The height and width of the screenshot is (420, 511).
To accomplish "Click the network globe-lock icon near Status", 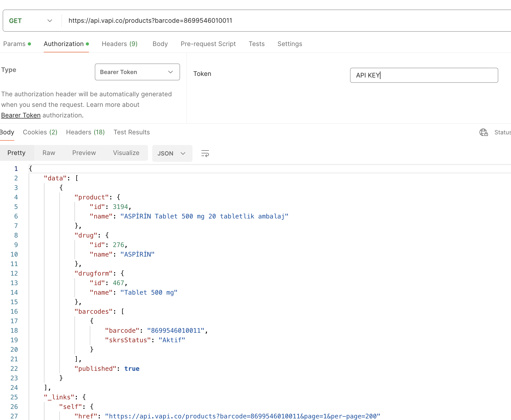I will pyautogui.click(x=483, y=132).
